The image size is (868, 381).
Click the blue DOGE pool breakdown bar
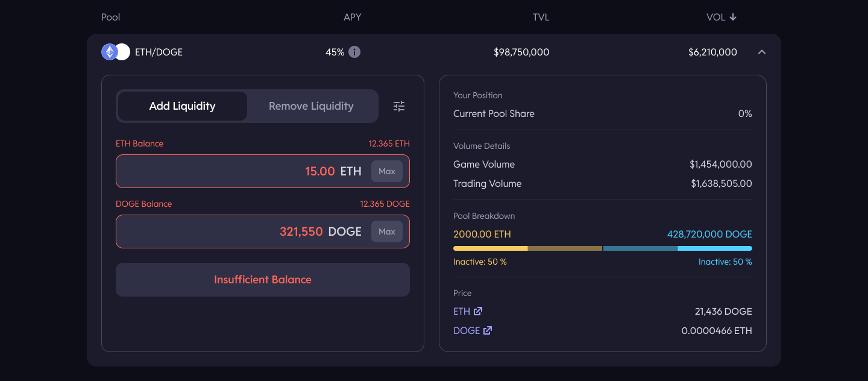(x=715, y=248)
